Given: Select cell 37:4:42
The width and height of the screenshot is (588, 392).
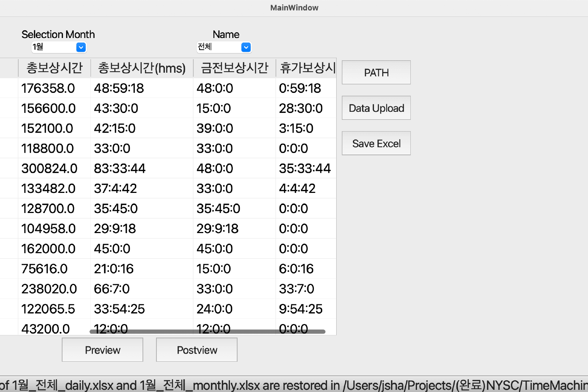Looking at the screenshot, I should click(x=142, y=189).
